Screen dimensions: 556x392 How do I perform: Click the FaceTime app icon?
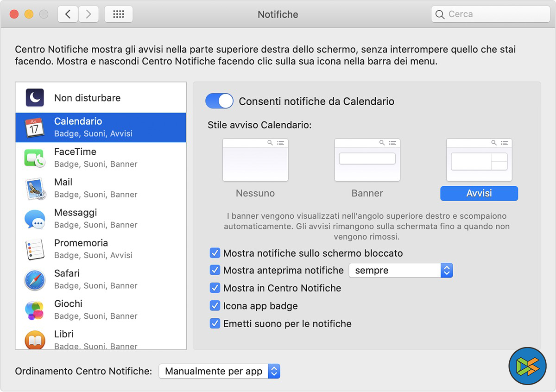click(x=35, y=158)
